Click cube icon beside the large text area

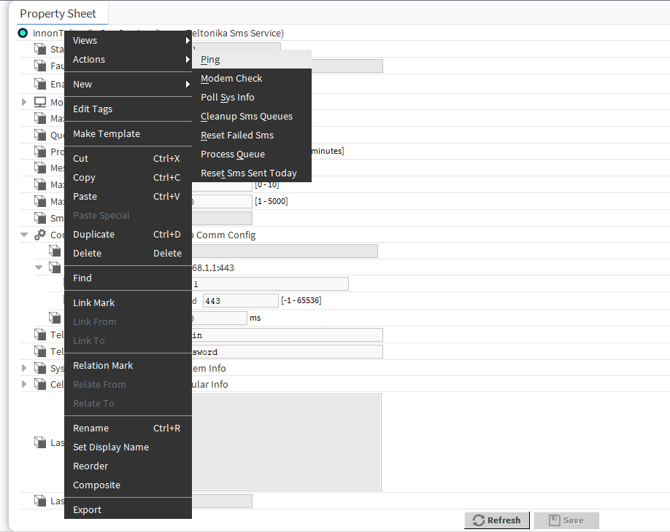(x=40, y=442)
